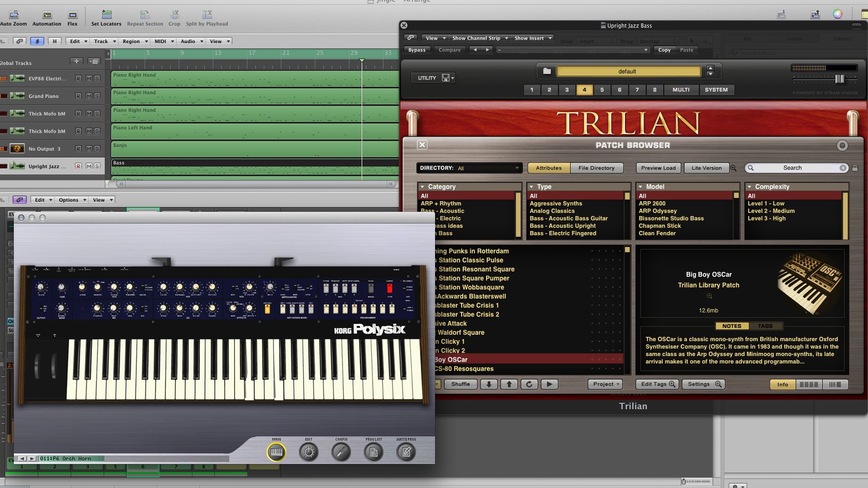Click the Bypass button
The image size is (868, 488).
click(x=417, y=50)
